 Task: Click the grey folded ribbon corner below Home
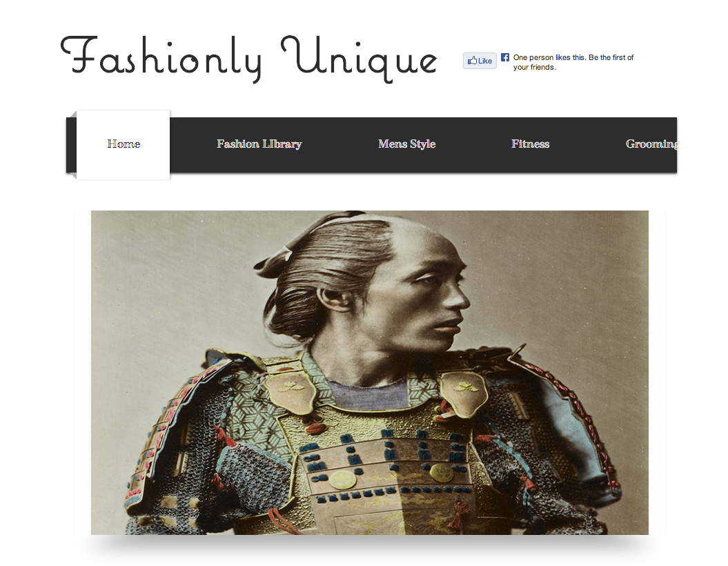pos(72,175)
